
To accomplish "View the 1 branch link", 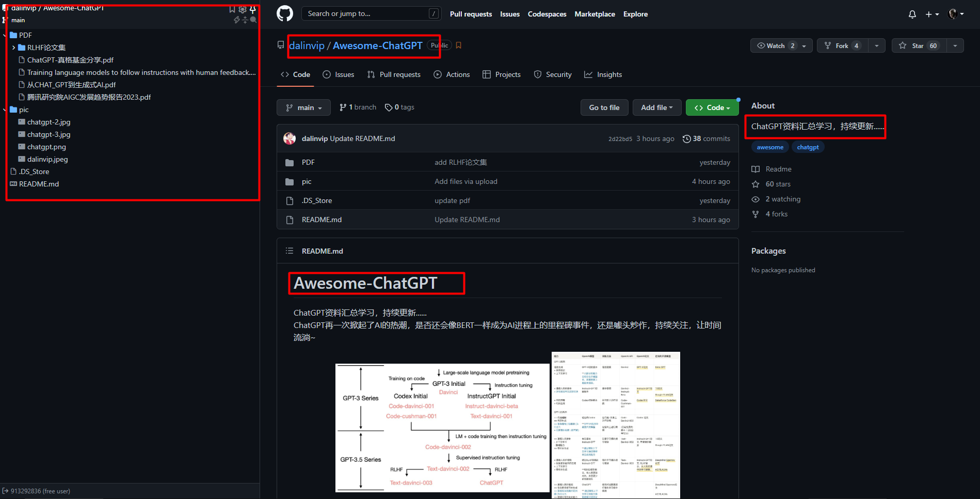I will point(358,107).
